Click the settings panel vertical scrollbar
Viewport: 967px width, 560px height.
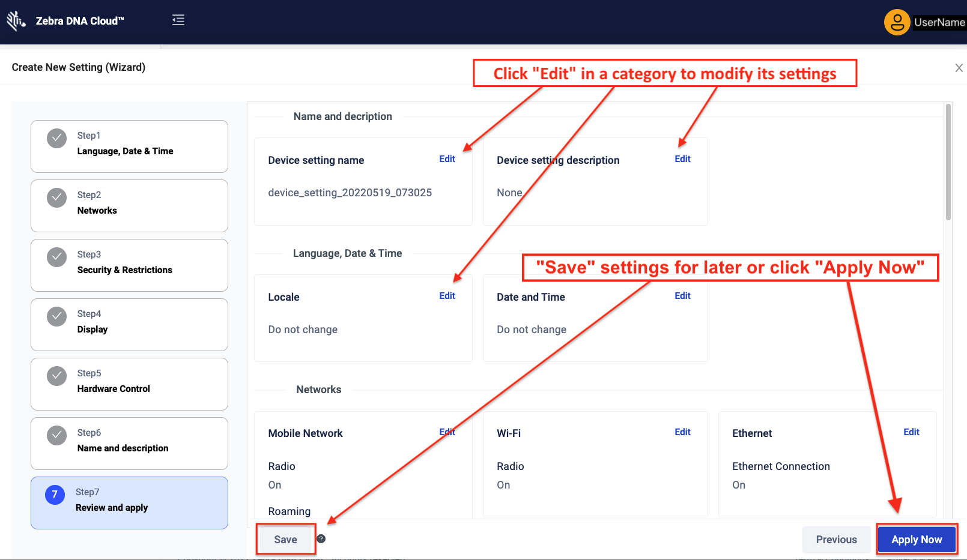(x=948, y=162)
